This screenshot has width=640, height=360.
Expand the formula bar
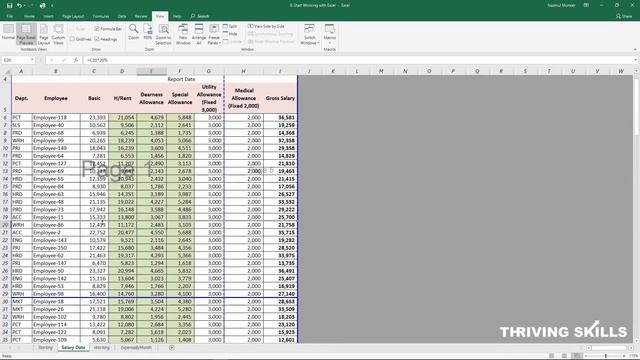coord(636,60)
